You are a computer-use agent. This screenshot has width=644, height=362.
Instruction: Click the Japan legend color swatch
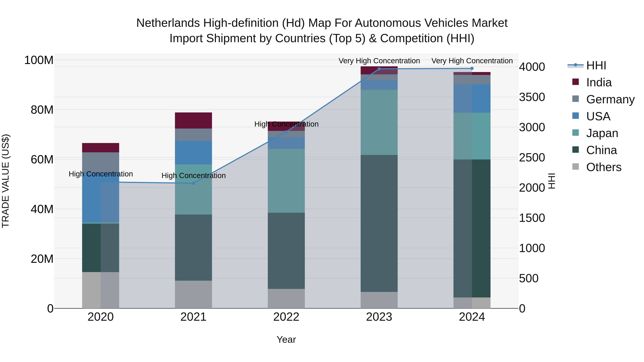tap(575, 133)
